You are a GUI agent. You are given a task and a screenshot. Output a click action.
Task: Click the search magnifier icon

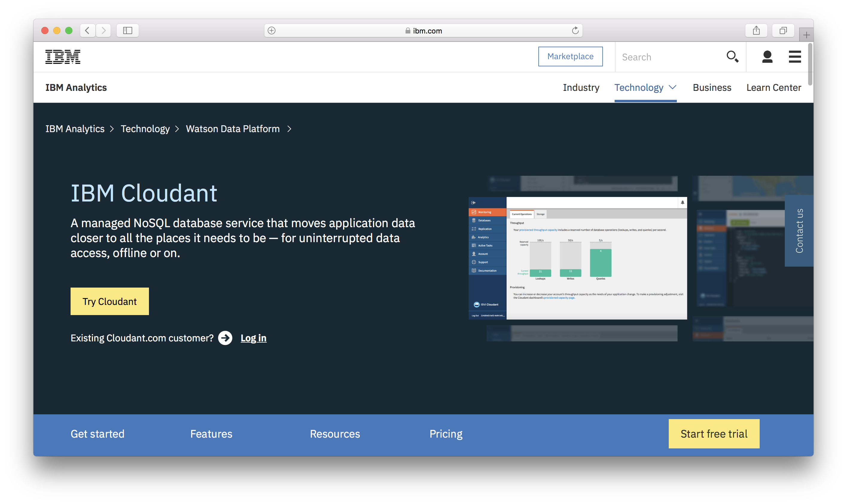[x=732, y=56]
